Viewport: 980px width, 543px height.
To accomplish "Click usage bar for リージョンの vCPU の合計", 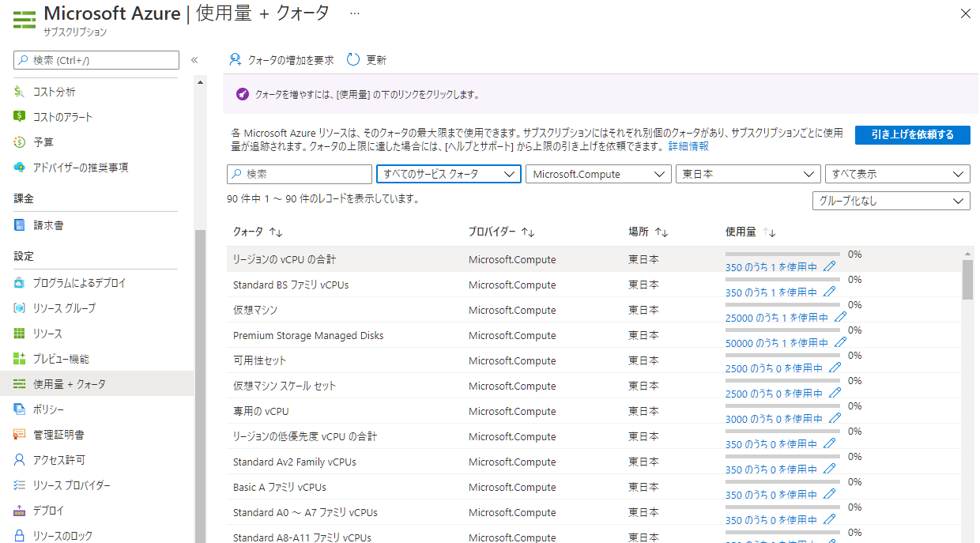I will click(782, 255).
